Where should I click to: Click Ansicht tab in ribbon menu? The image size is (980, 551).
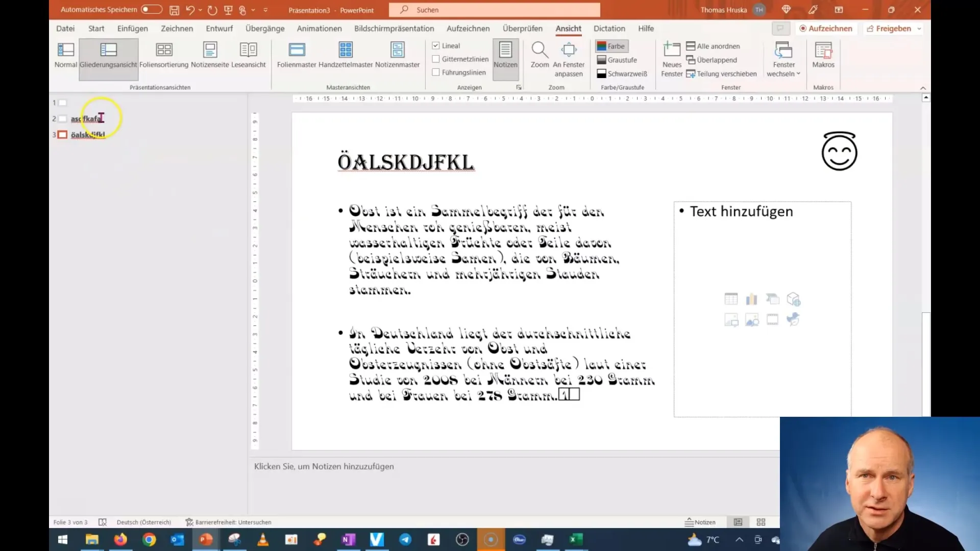(x=569, y=28)
